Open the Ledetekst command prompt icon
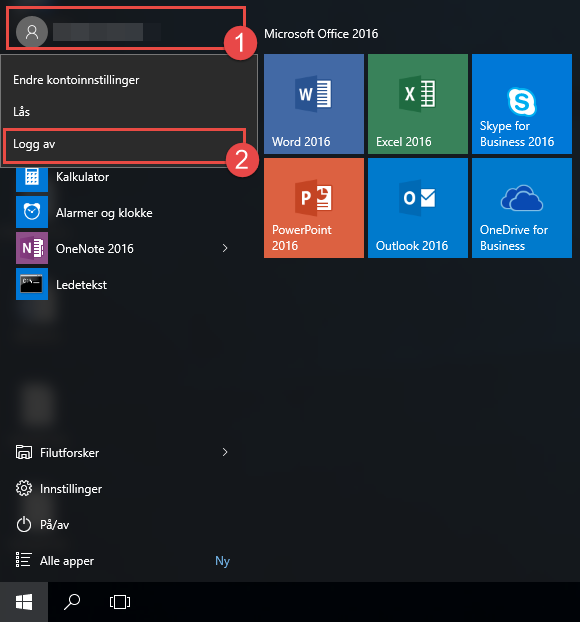 32,284
